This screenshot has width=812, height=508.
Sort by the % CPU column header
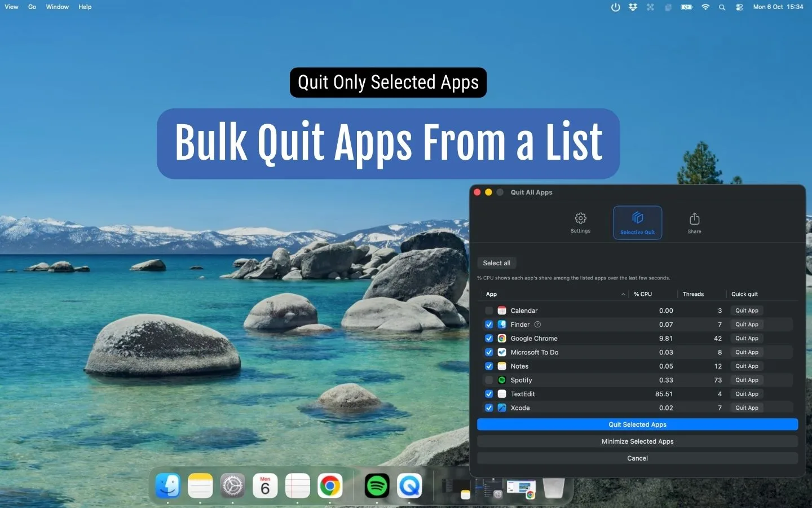tap(653, 294)
